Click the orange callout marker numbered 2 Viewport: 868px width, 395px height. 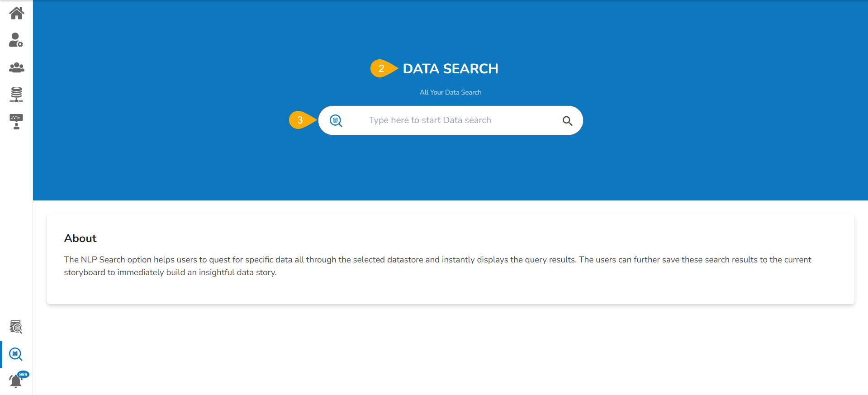tap(382, 69)
